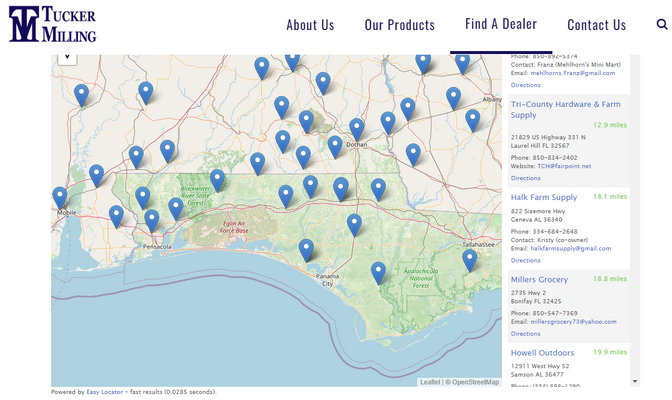The height and width of the screenshot is (400, 672).
Task: Open the Leaflet attribution link
Action: click(x=430, y=382)
